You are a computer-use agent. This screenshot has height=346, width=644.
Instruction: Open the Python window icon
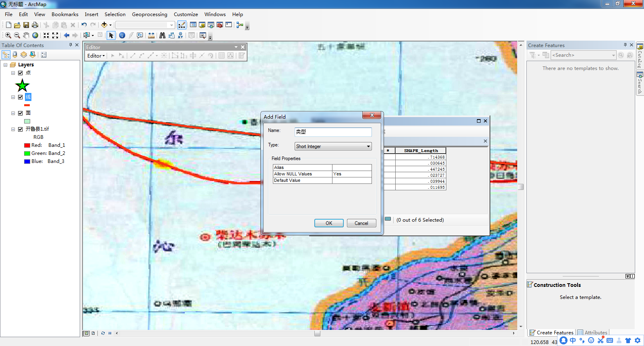(x=229, y=25)
